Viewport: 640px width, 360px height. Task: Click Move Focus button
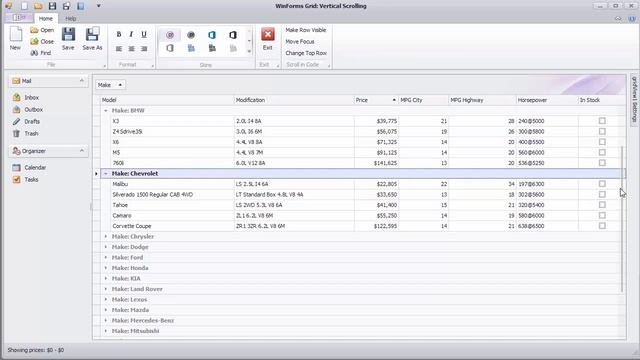point(300,42)
